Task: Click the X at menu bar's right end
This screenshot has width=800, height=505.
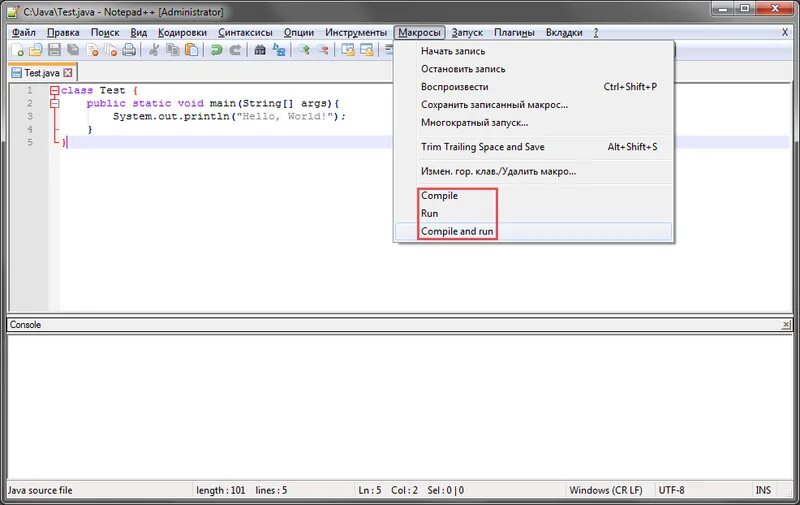Action: pos(785,33)
